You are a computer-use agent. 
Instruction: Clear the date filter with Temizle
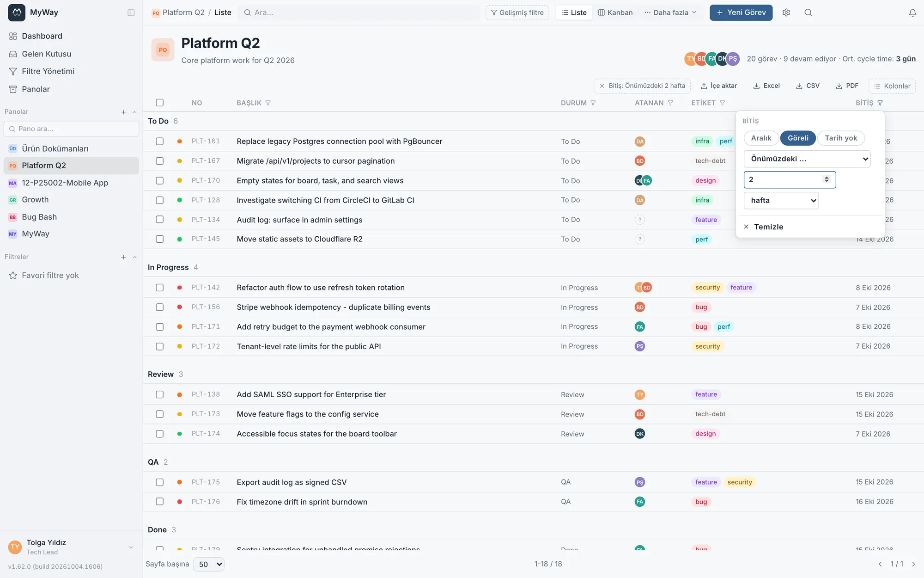(763, 227)
